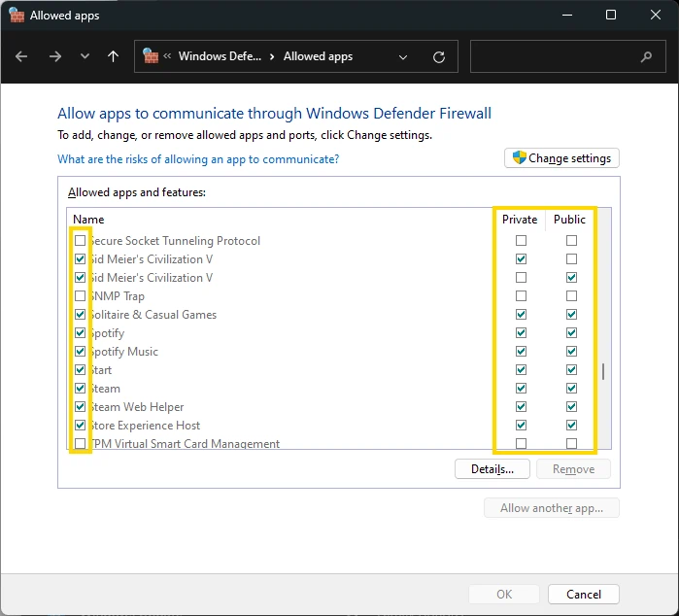
Task: Click the search magnifier icon
Action: point(646,56)
